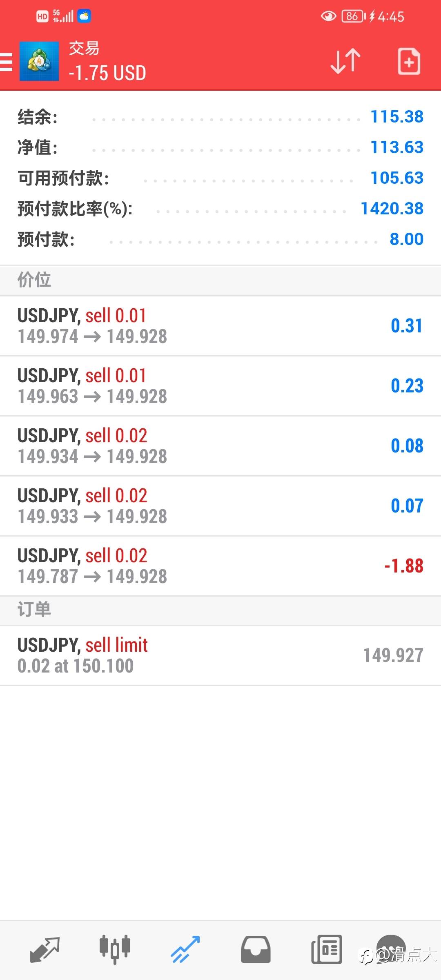Viewport: 441px width, 980px height.
Task: Select the Trade tab with the trend arrow
Action: [185, 949]
